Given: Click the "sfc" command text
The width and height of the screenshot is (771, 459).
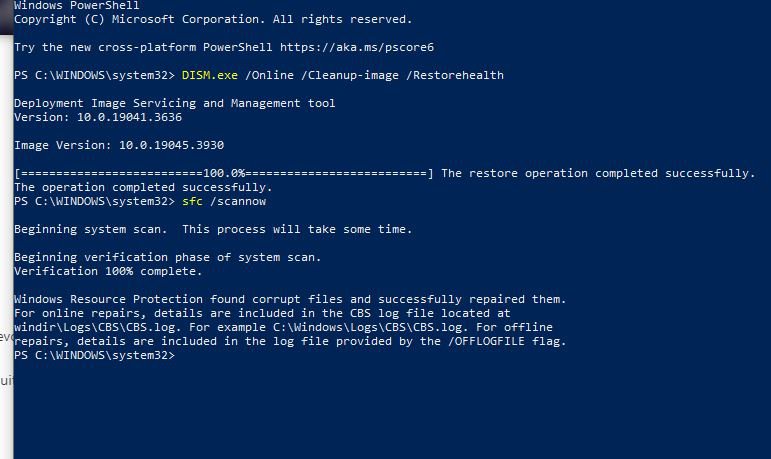Looking at the screenshot, I should 193,201.
